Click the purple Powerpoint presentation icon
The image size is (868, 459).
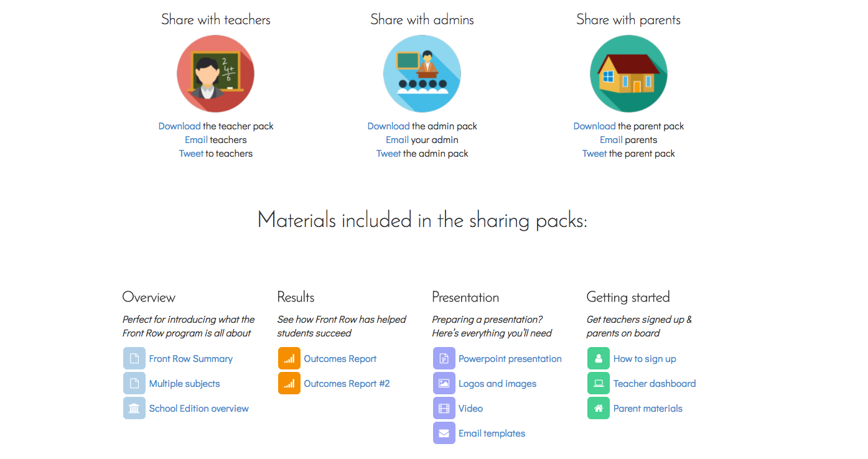pos(444,358)
